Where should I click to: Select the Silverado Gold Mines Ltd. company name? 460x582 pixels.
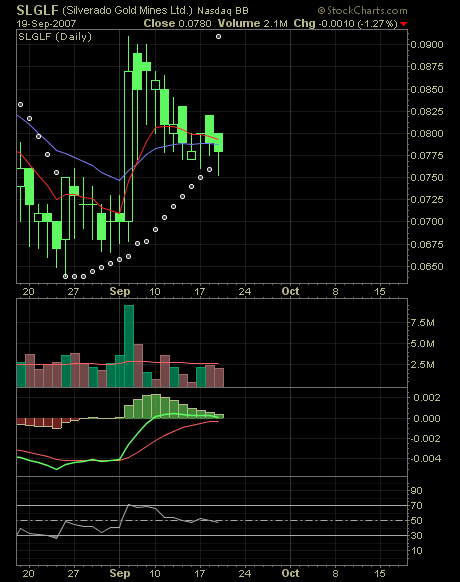tap(127, 10)
